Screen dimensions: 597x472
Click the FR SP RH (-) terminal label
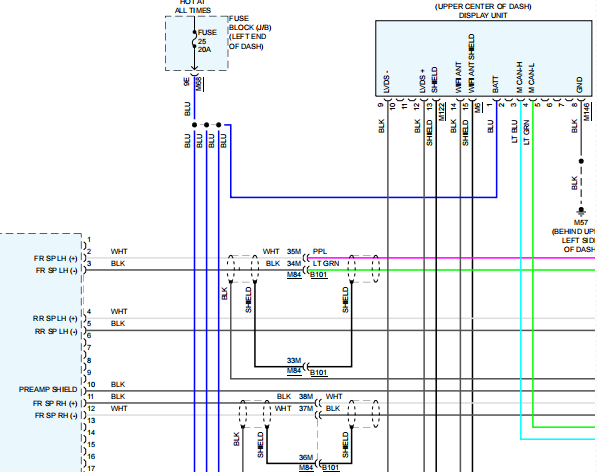(x=56, y=416)
